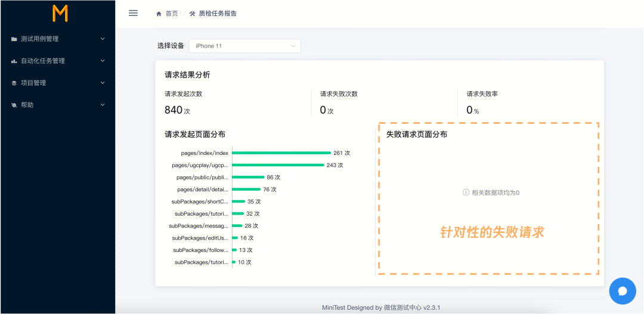Click the 相关数据项均为0 message
Viewport: 644px width, 314px height.
(x=496, y=192)
